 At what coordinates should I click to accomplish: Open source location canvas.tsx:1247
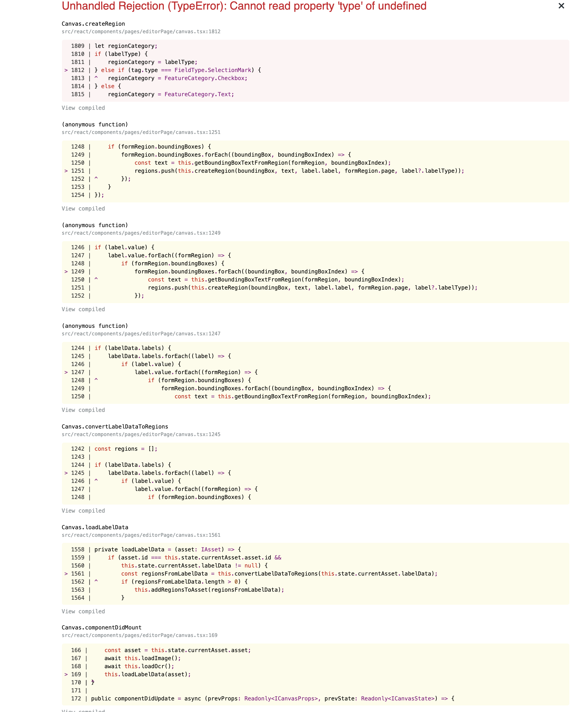(x=141, y=333)
